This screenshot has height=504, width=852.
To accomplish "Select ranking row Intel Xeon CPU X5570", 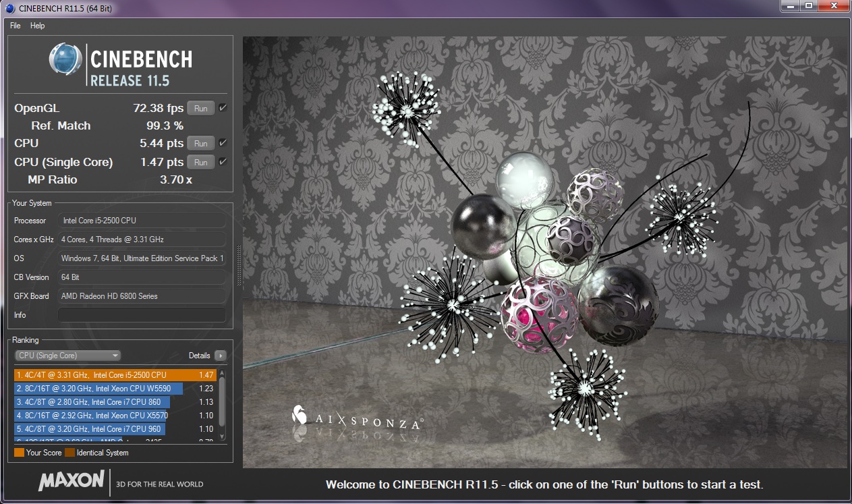I will [x=115, y=416].
